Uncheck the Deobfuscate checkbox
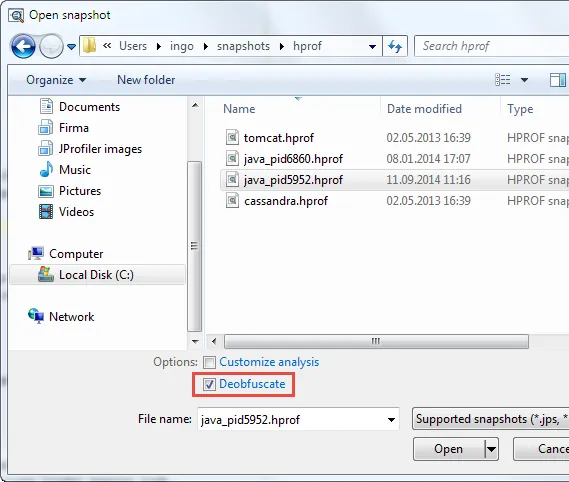Screen dimensions: 569x482 pyautogui.click(x=209, y=384)
